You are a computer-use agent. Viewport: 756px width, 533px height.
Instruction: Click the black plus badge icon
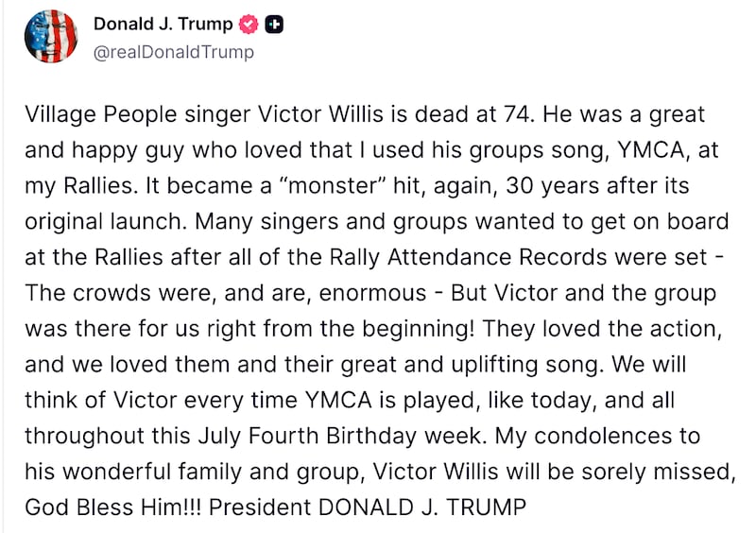tap(274, 25)
